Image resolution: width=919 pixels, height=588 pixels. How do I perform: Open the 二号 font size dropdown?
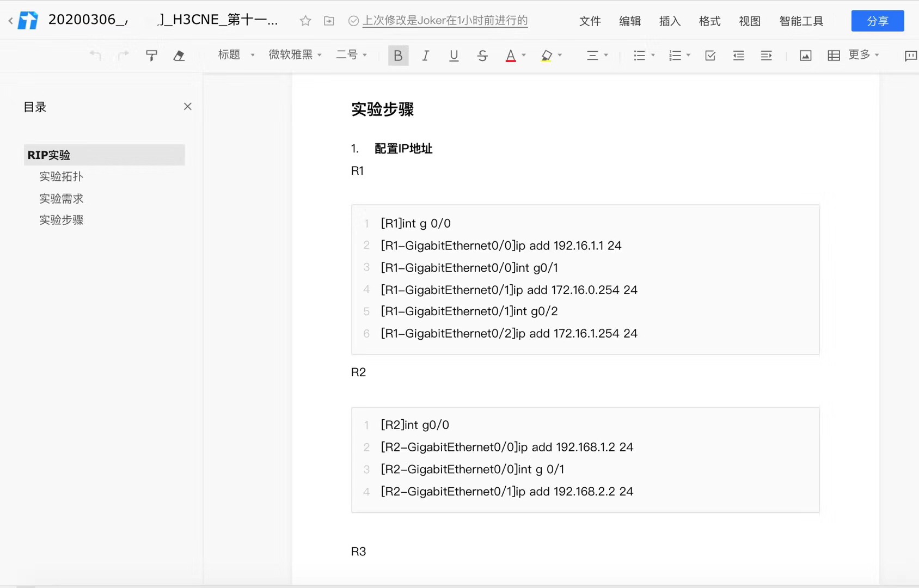[351, 55]
